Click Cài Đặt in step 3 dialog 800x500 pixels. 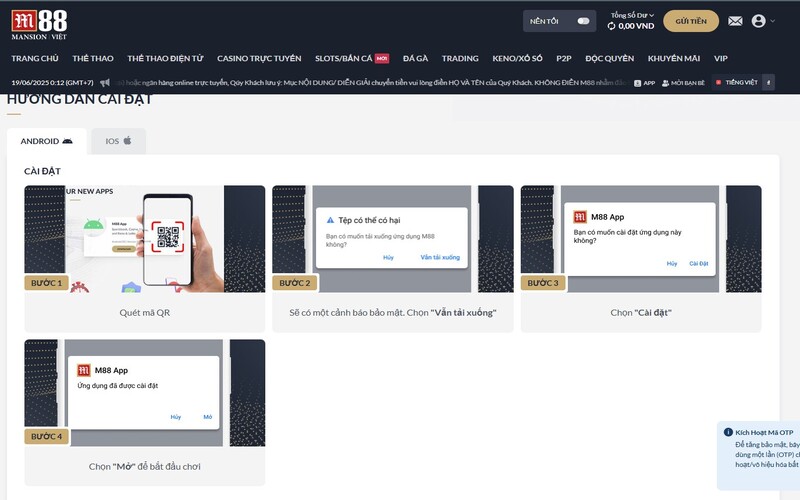(698, 263)
